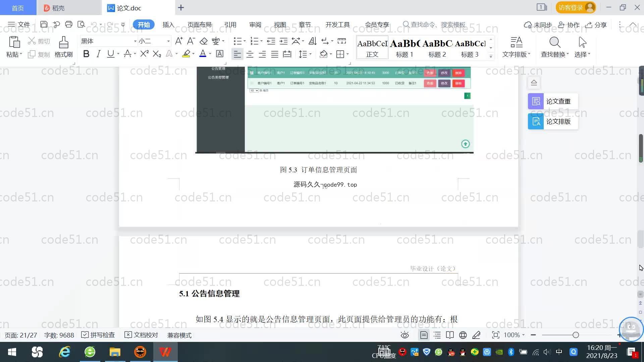Open new document tab with plus
Image resolution: width=644 pixels, height=362 pixels.
[x=181, y=8]
